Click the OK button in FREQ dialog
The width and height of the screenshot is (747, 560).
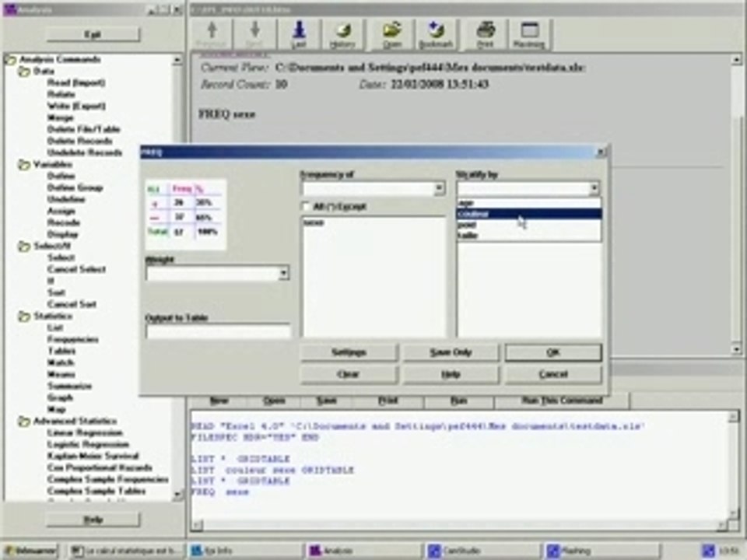tap(552, 352)
